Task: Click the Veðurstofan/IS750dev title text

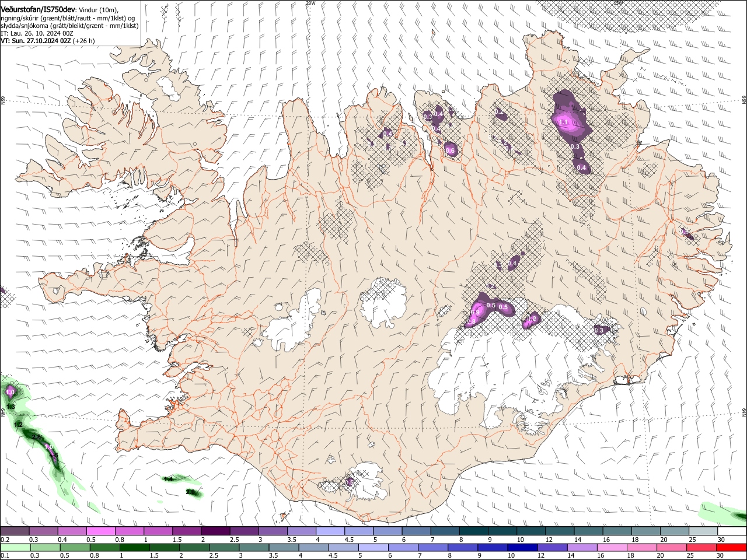Action: (38, 9)
